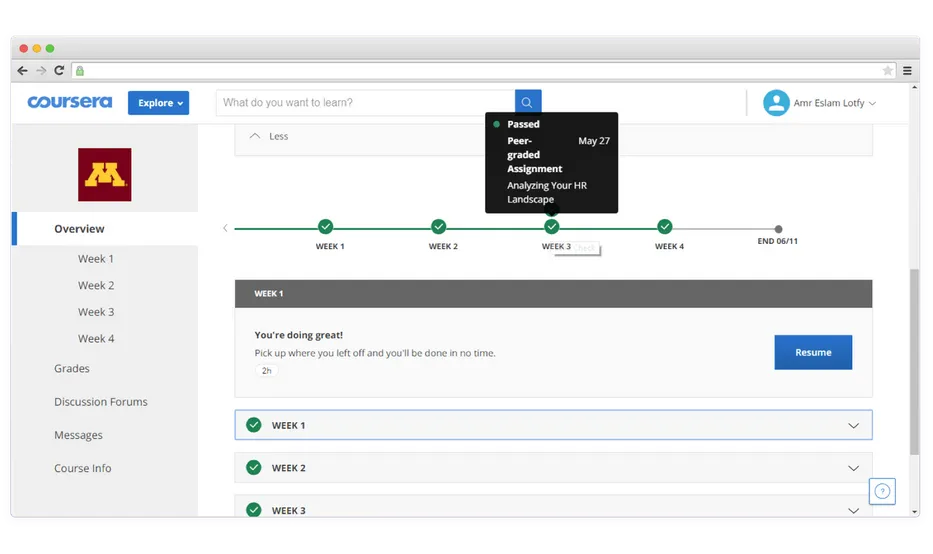Click the browser reload icon

pos(59,71)
